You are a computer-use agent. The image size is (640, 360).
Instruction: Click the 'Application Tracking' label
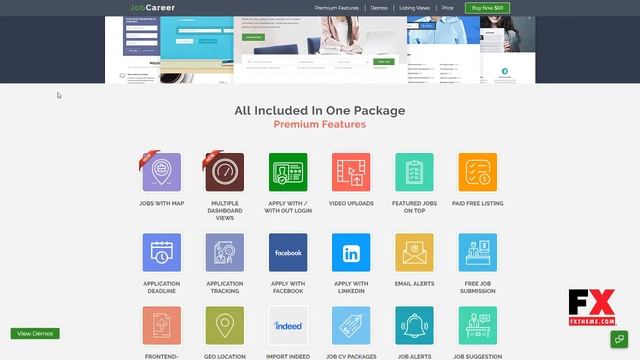tap(225, 287)
